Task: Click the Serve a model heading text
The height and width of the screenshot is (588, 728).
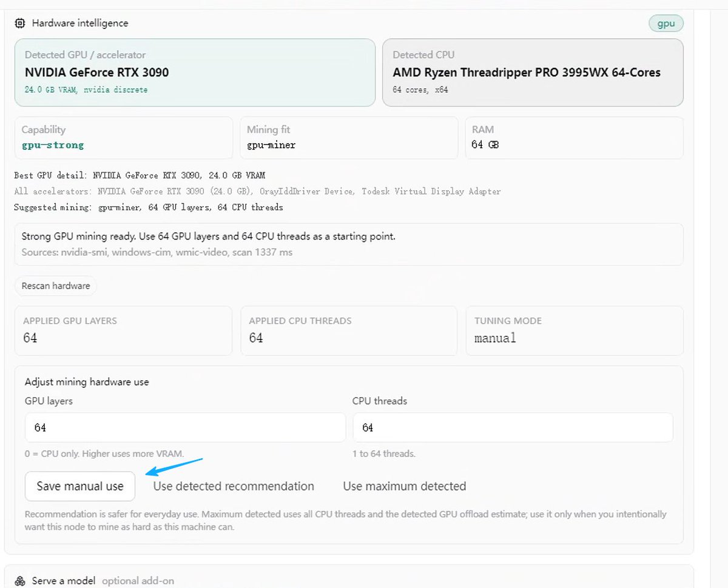Action: (x=64, y=581)
